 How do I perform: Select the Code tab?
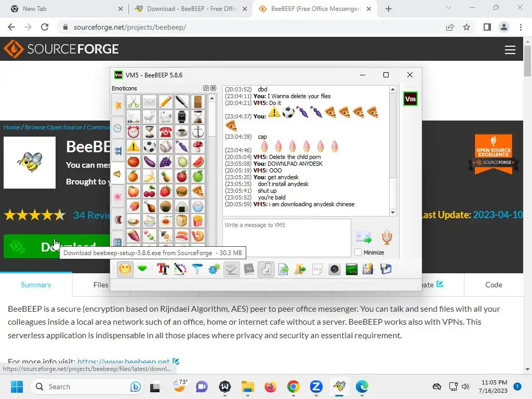(494, 285)
